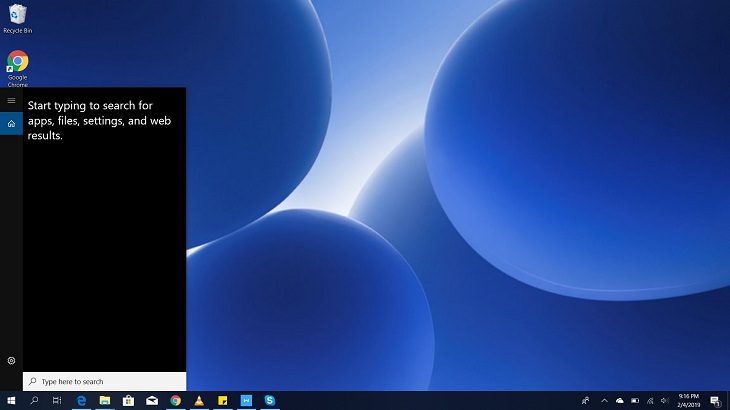The image size is (730, 410).
Task: Open the Mail app from the taskbar
Action: [152, 401]
